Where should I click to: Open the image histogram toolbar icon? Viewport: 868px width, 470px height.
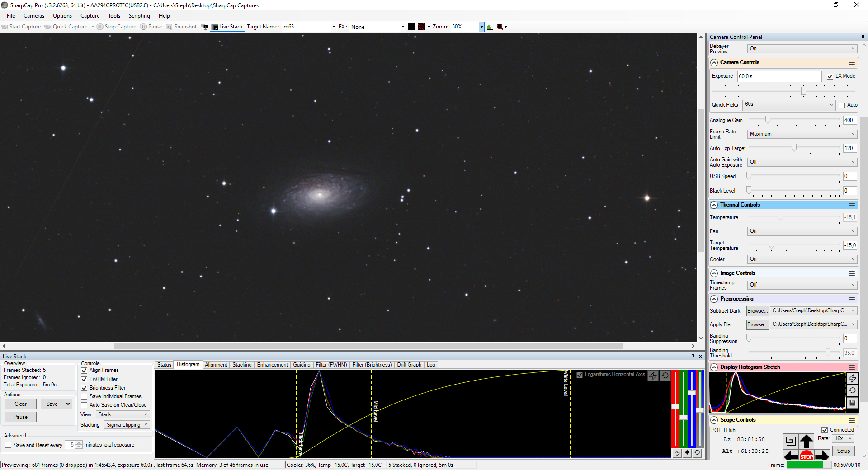490,27
